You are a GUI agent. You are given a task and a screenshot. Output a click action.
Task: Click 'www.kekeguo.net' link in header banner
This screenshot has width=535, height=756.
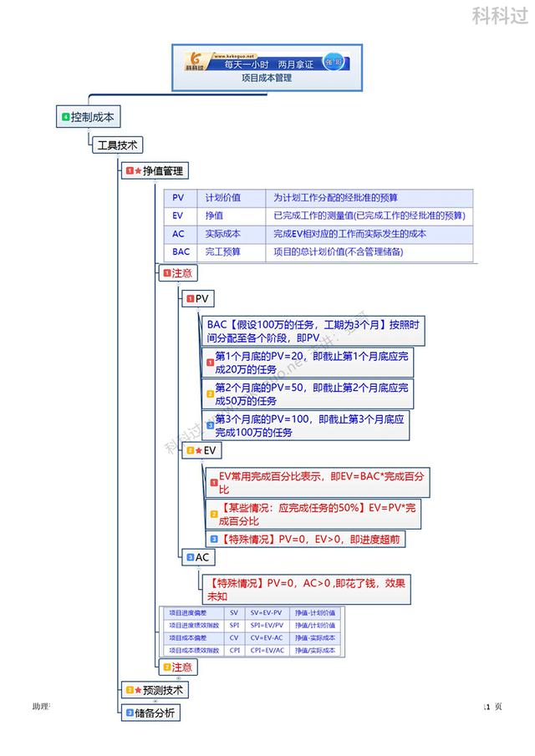tap(234, 56)
